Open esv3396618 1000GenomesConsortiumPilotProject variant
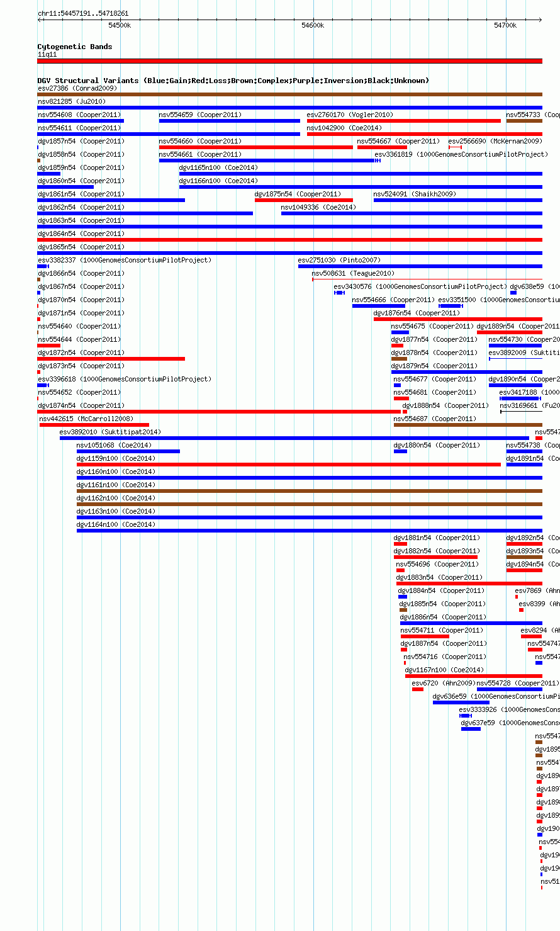Screen dimensions: 560x931 (x=125, y=379)
